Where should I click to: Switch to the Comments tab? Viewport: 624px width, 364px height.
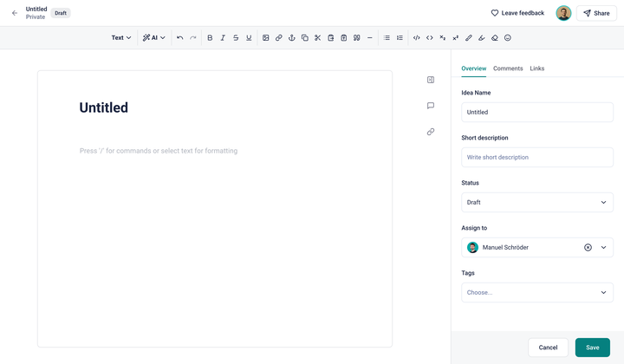coord(508,68)
